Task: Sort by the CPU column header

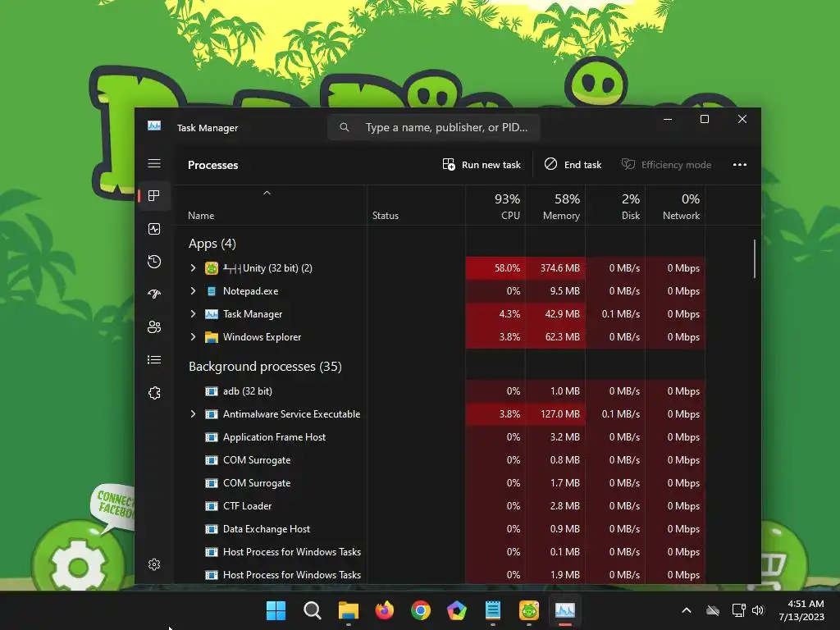Action: (495, 206)
